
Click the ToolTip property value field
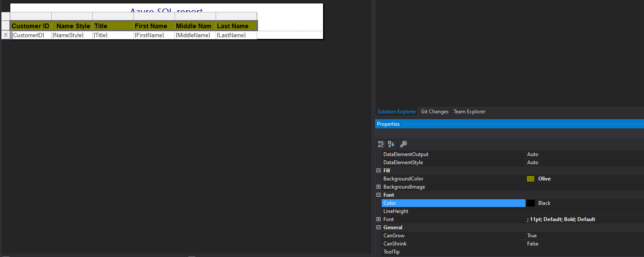(x=585, y=252)
